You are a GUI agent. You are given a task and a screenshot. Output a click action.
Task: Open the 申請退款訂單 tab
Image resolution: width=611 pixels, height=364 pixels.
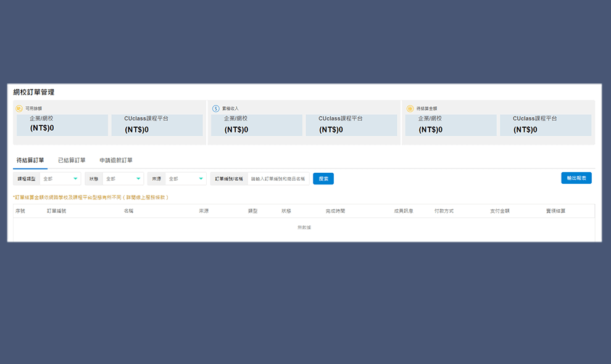coord(116,160)
